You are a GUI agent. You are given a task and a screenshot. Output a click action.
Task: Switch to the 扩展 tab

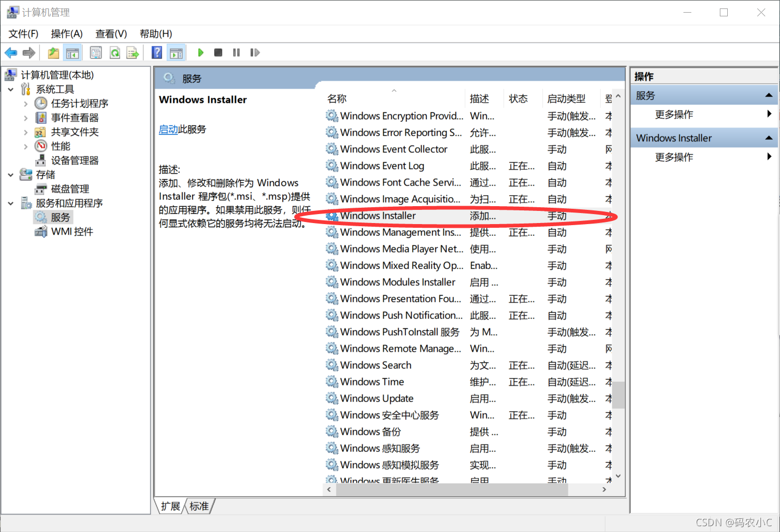pos(170,506)
